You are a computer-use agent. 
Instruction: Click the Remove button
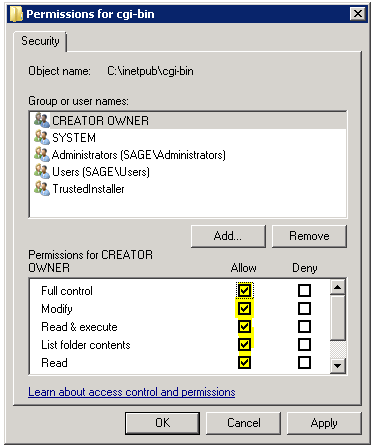tap(309, 236)
